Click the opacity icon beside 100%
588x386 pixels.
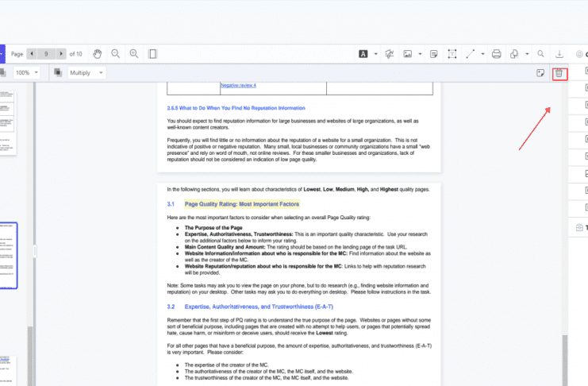[x=3, y=72]
